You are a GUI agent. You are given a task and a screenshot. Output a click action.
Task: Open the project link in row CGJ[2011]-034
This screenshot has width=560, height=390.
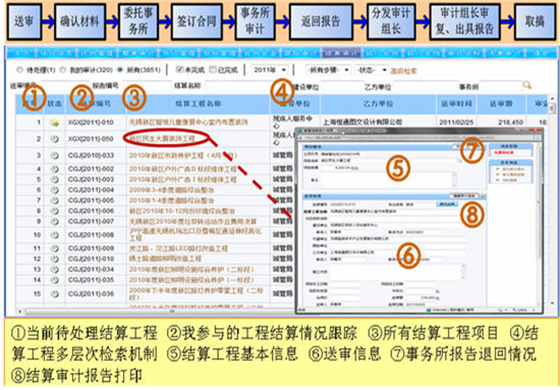(x=191, y=269)
